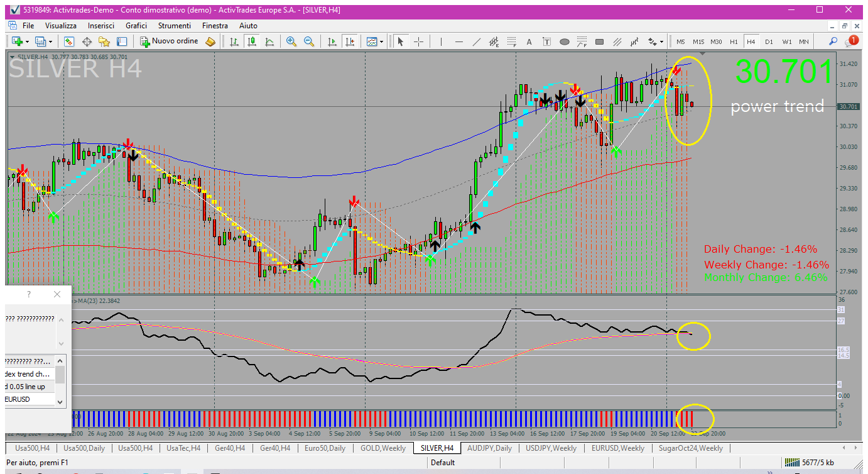Select the vertical line drawing tool
This screenshot has width=868, height=474.
(x=442, y=41)
